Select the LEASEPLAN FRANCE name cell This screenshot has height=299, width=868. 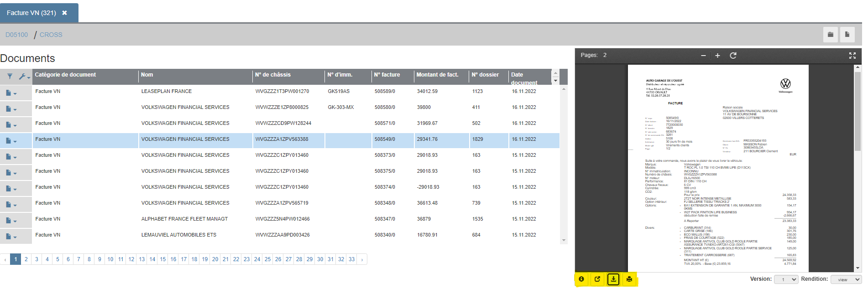(195, 92)
